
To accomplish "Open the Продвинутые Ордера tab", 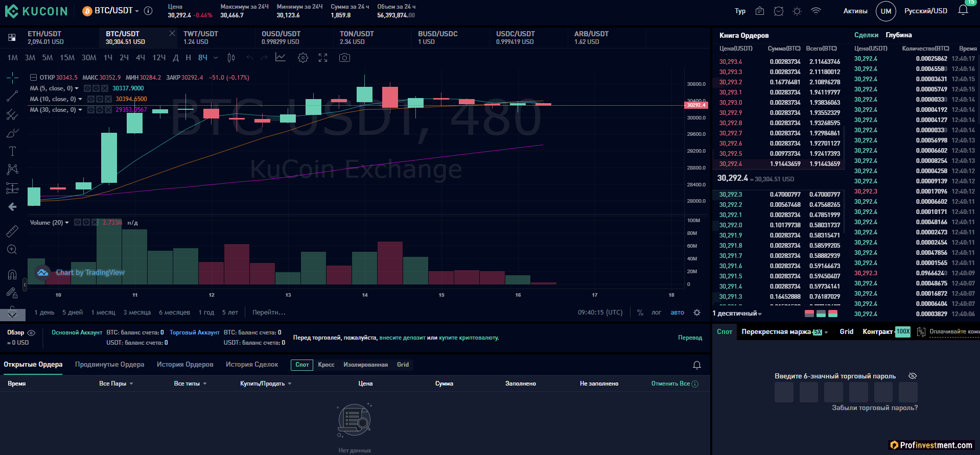I will tap(109, 364).
